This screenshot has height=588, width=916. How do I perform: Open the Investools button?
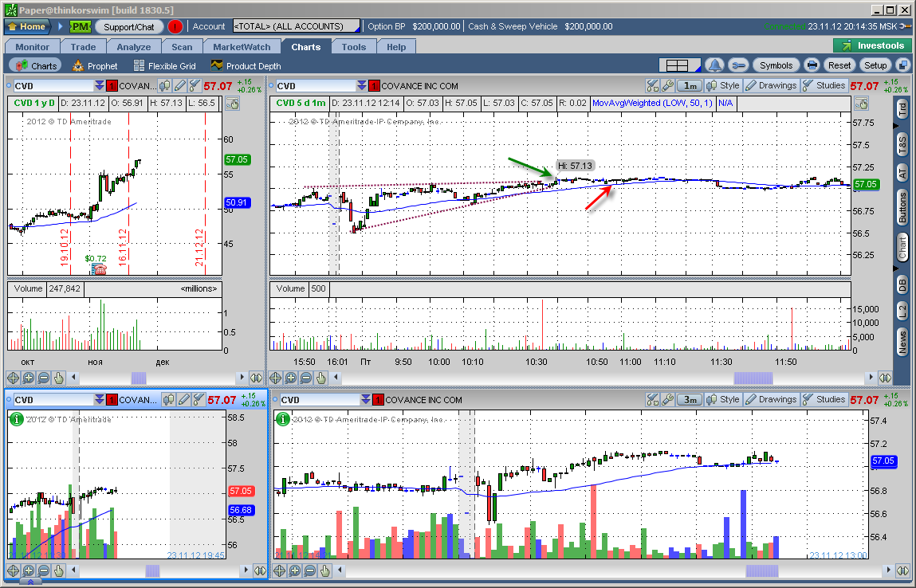(872, 45)
